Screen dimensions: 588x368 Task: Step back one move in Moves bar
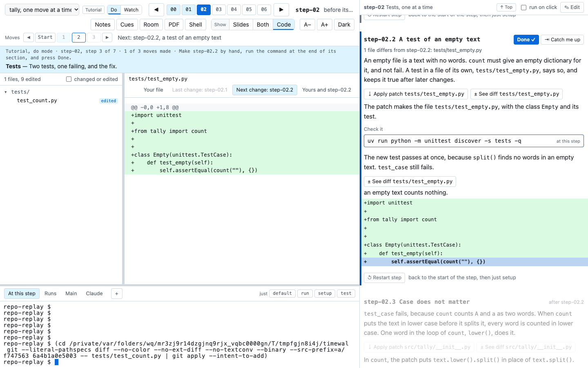tap(29, 38)
